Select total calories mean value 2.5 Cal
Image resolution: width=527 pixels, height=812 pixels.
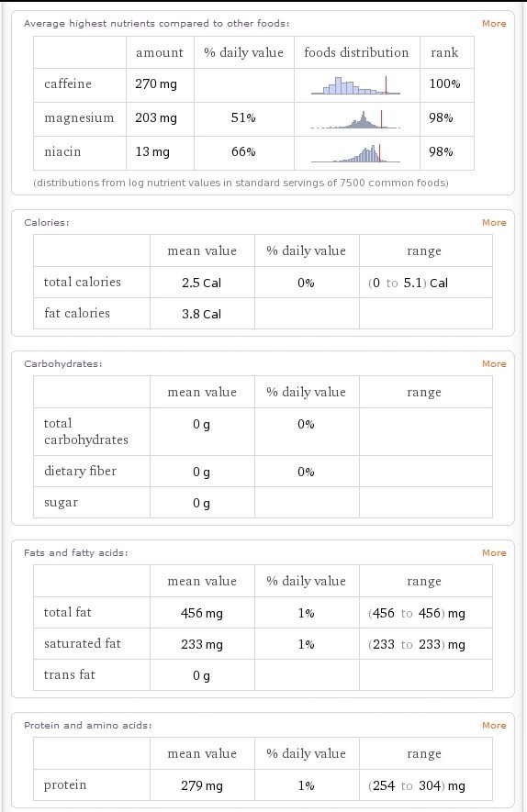coord(202,283)
